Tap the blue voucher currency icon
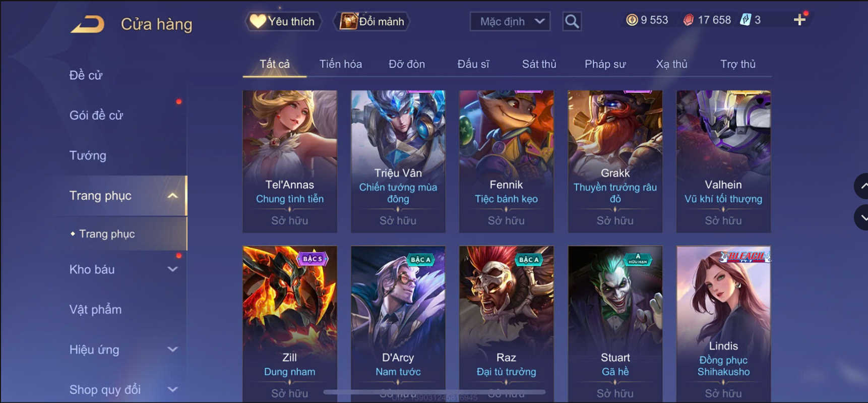 tap(746, 20)
